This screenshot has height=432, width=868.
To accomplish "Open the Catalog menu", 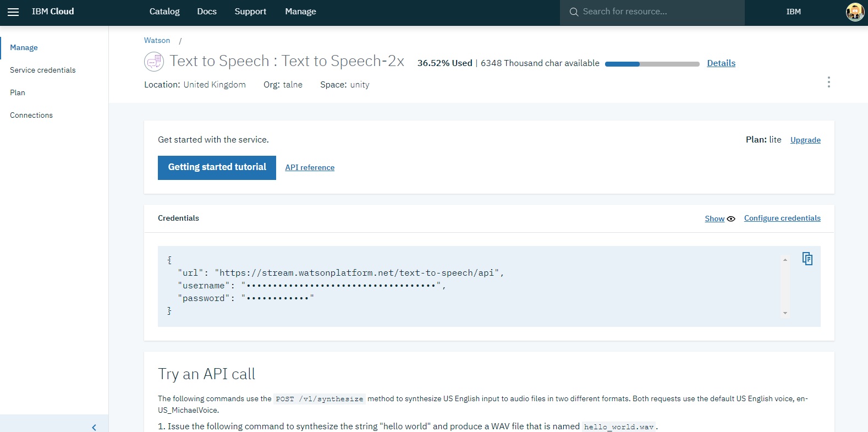I will pyautogui.click(x=164, y=12).
